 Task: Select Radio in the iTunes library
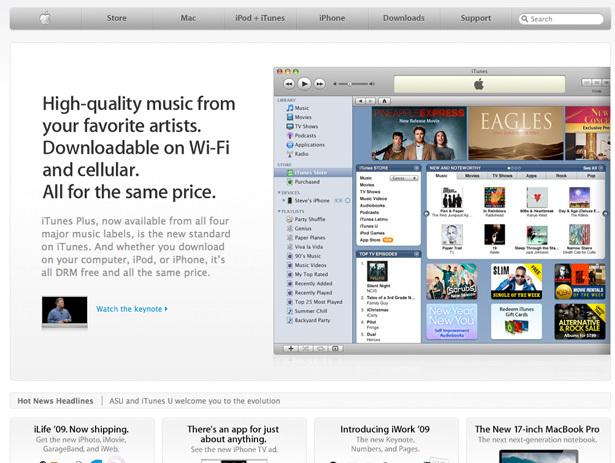(297, 154)
